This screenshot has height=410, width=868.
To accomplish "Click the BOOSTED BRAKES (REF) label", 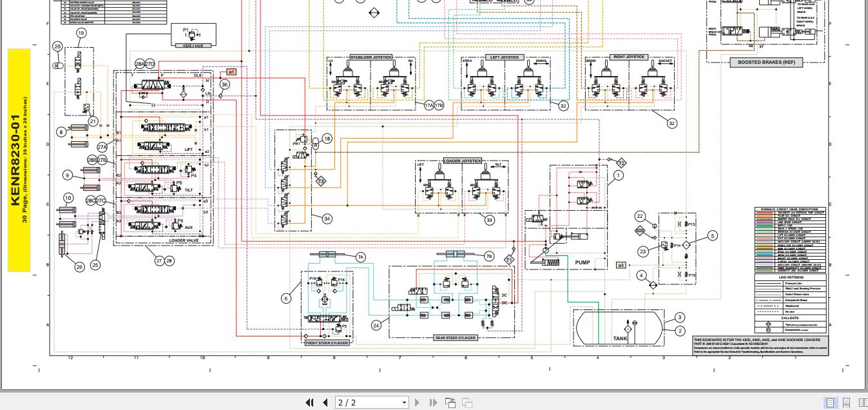I will (766, 62).
